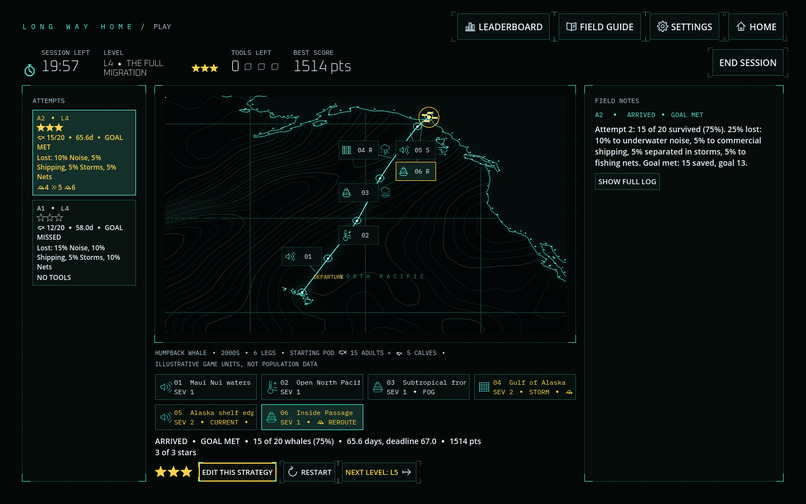The width and height of the screenshot is (806, 504).
Task: Select the 01 noise leg tag on map
Action: 301,256
